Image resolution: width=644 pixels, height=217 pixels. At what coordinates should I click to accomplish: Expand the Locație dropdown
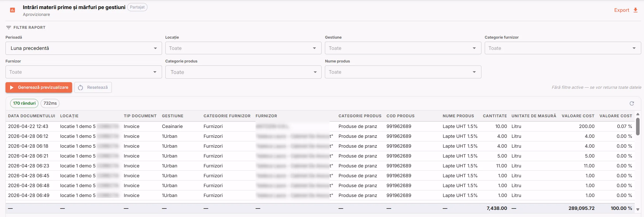coord(243,48)
